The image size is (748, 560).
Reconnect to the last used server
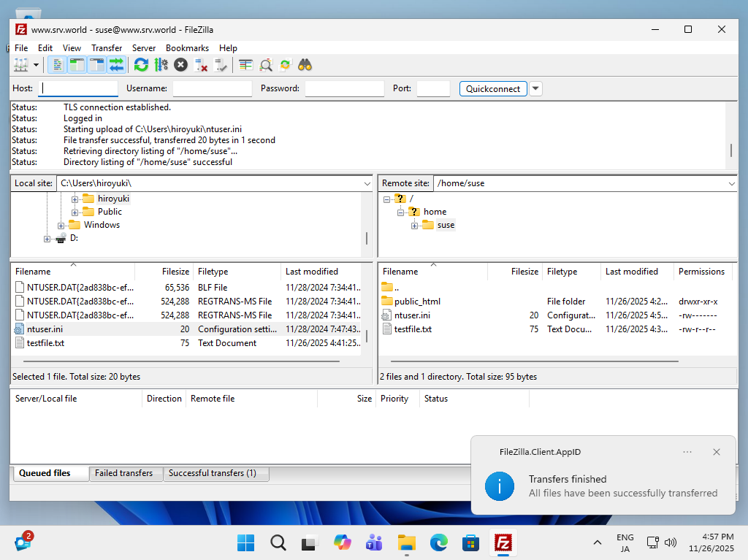click(221, 65)
